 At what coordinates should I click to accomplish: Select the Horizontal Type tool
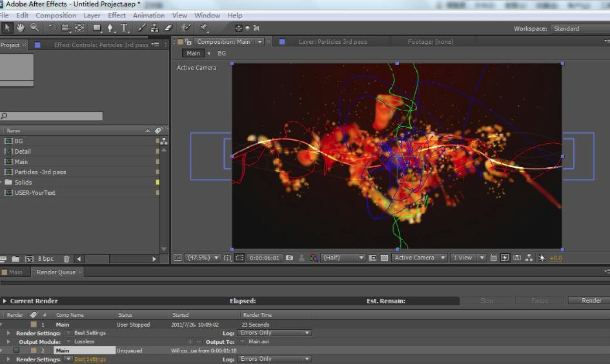pos(125,28)
